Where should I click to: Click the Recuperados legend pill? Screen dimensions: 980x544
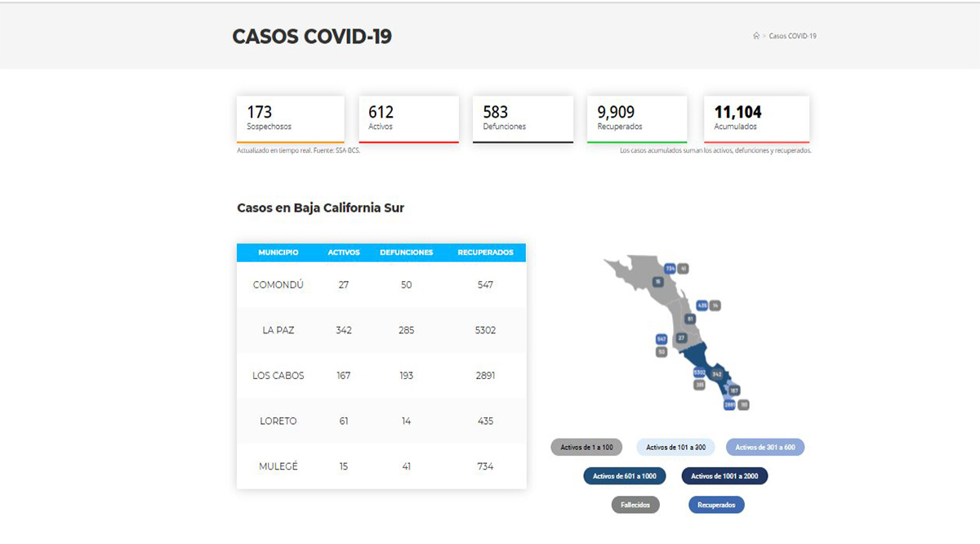point(716,505)
